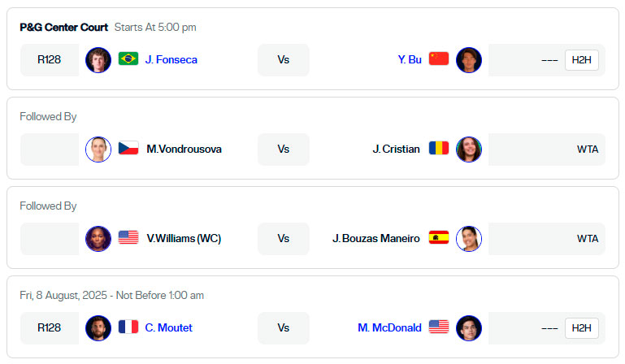Open M. McDonald player profile link
The width and height of the screenshot is (625, 364).
point(389,327)
